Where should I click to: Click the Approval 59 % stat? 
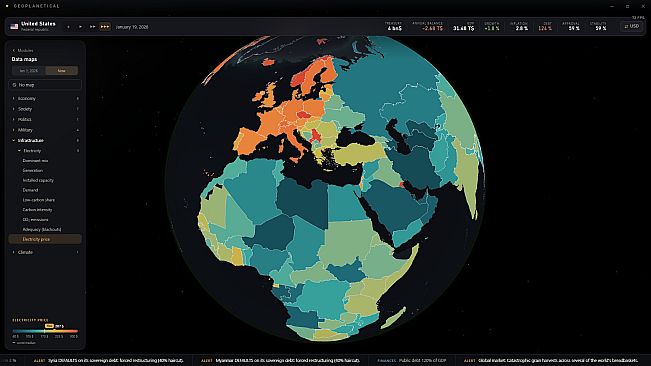coord(572,26)
